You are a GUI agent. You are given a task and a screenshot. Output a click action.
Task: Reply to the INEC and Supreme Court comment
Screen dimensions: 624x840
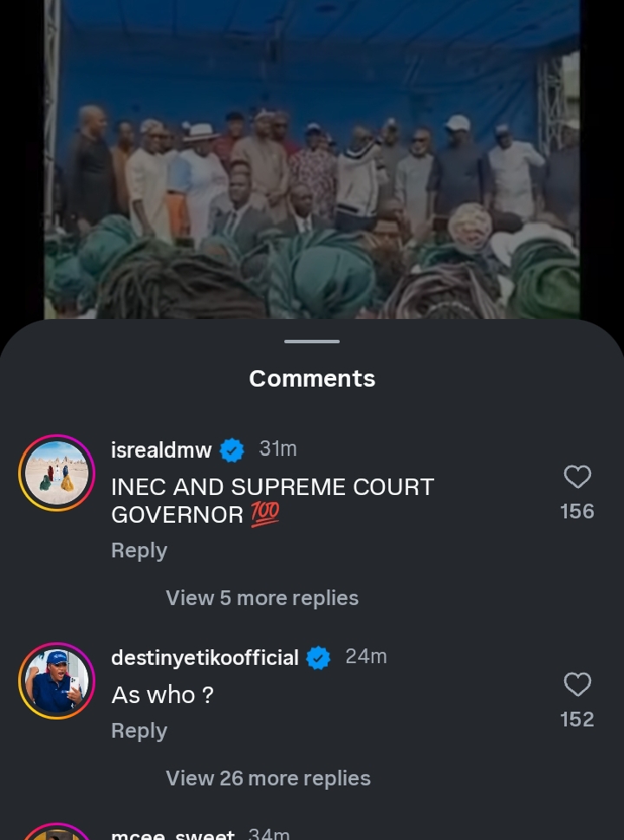139,550
